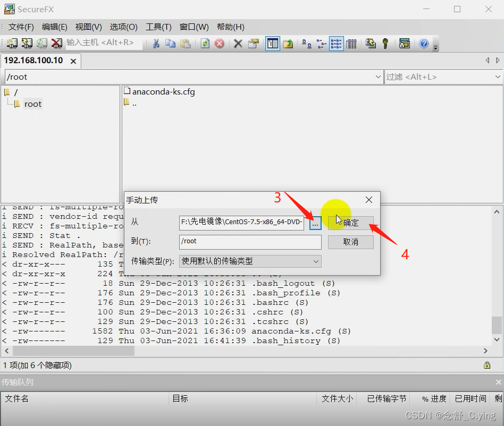The width and height of the screenshot is (504, 426).
Task: Open the Properties toolbar icon
Action: coord(254,44)
